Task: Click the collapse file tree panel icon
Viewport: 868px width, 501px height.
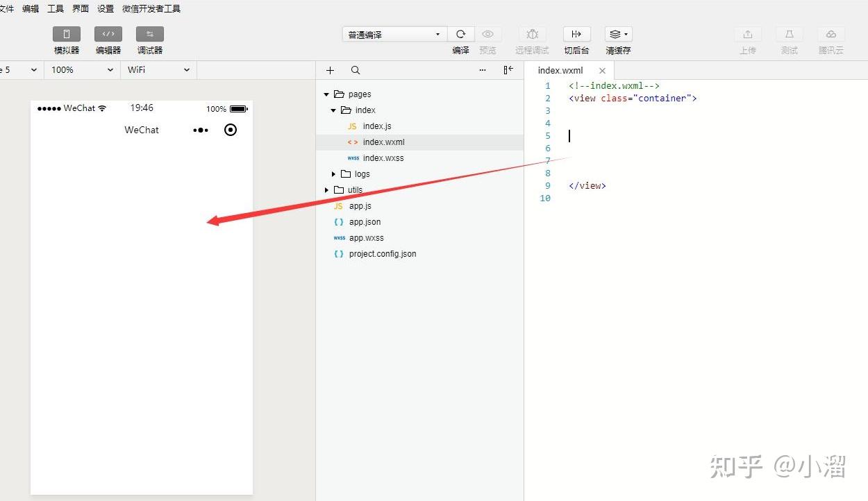Action: tap(508, 70)
